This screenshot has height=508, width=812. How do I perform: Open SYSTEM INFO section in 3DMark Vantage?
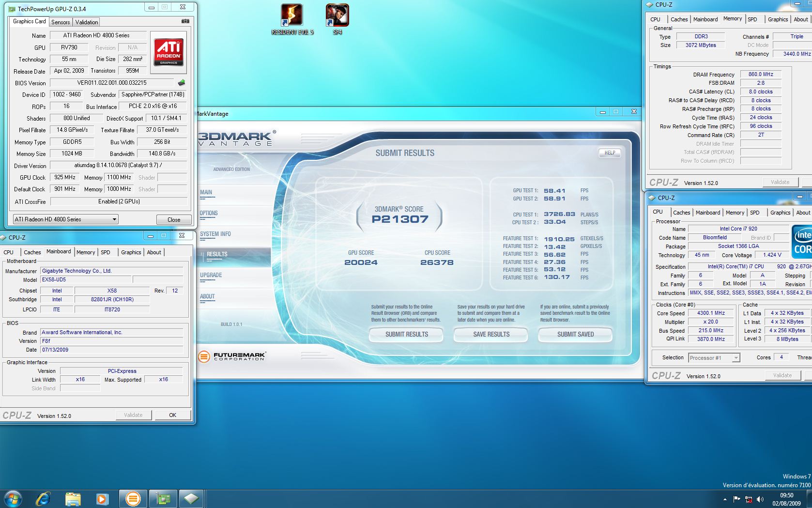pyautogui.click(x=215, y=234)
